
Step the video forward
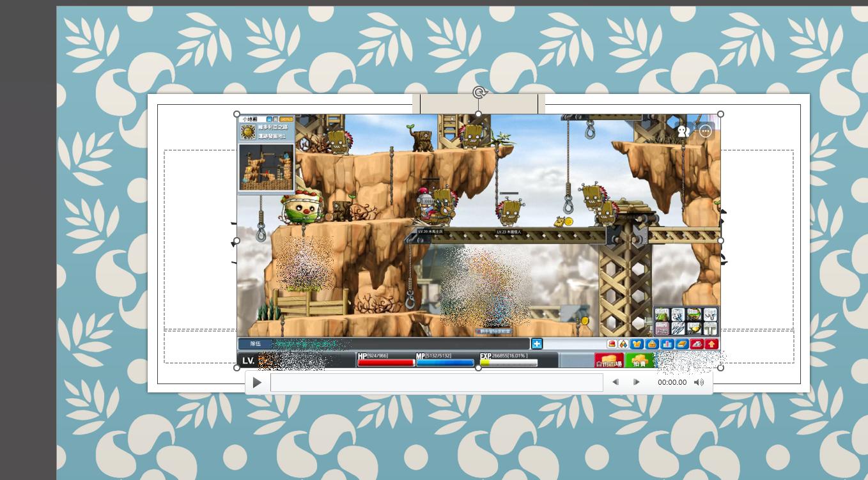click(x=636, y=382)
